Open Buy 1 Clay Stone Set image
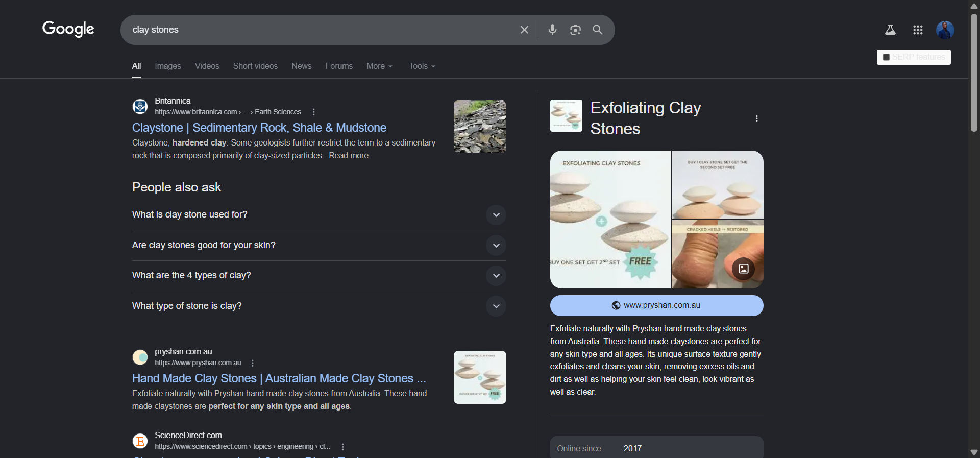The height and width of the screenshot is (458, 980). 718,185
